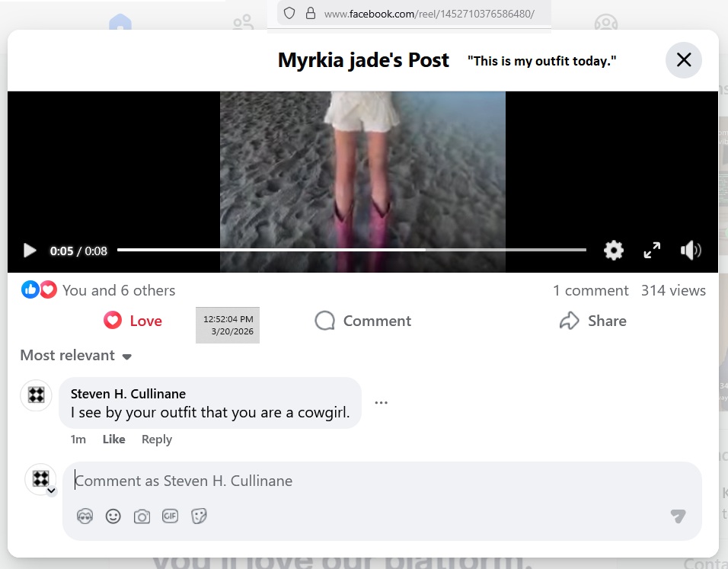Open comment options three-dot menu
The width and height of the screenshot is (728, 569).
382,403
